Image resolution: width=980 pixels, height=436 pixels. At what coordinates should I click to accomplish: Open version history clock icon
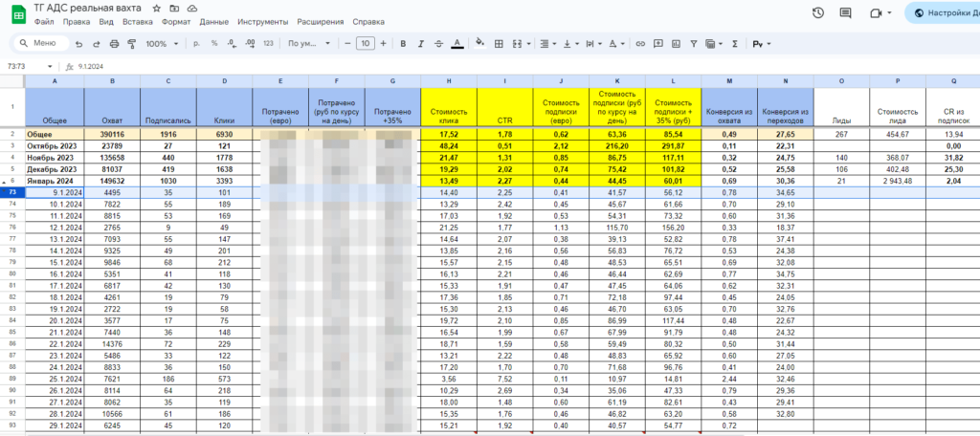click(x=818, y=12)
